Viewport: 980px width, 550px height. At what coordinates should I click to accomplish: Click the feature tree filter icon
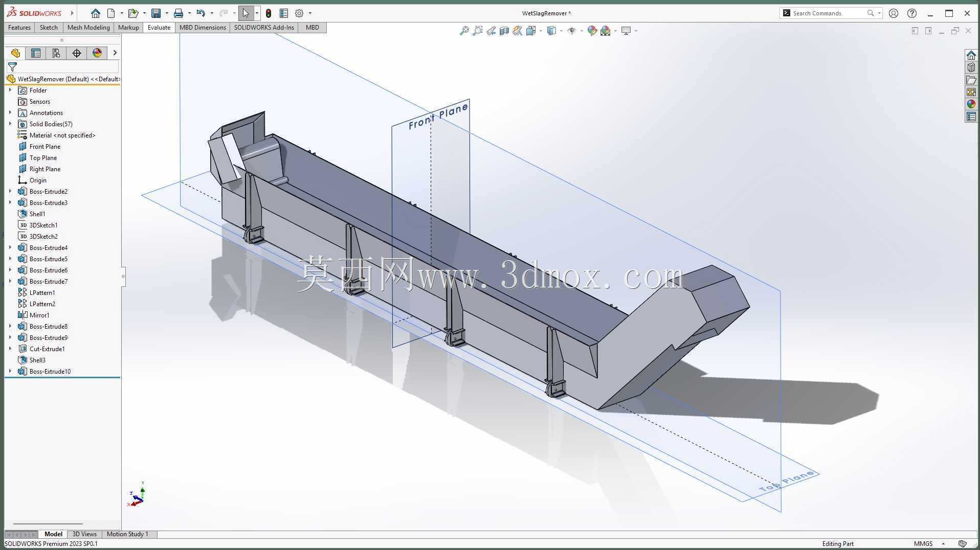tap(12, 67)
